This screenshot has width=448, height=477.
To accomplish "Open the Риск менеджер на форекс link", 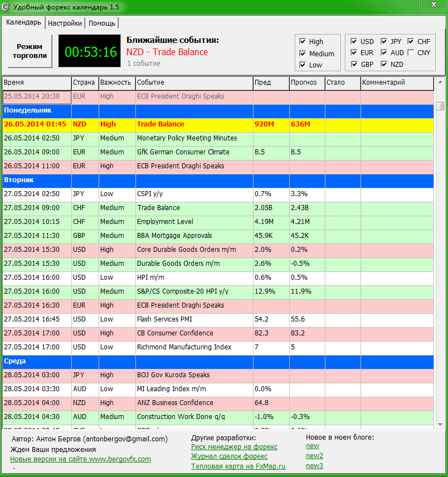I will 234,447.
